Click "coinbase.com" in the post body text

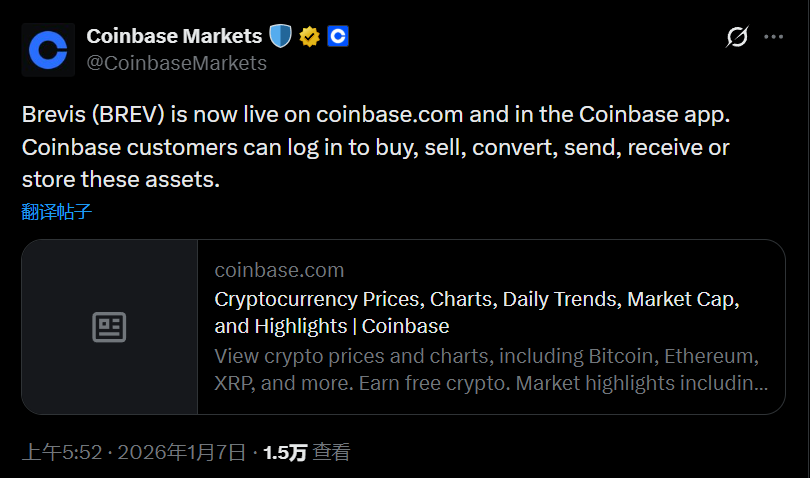coord(389,114)
